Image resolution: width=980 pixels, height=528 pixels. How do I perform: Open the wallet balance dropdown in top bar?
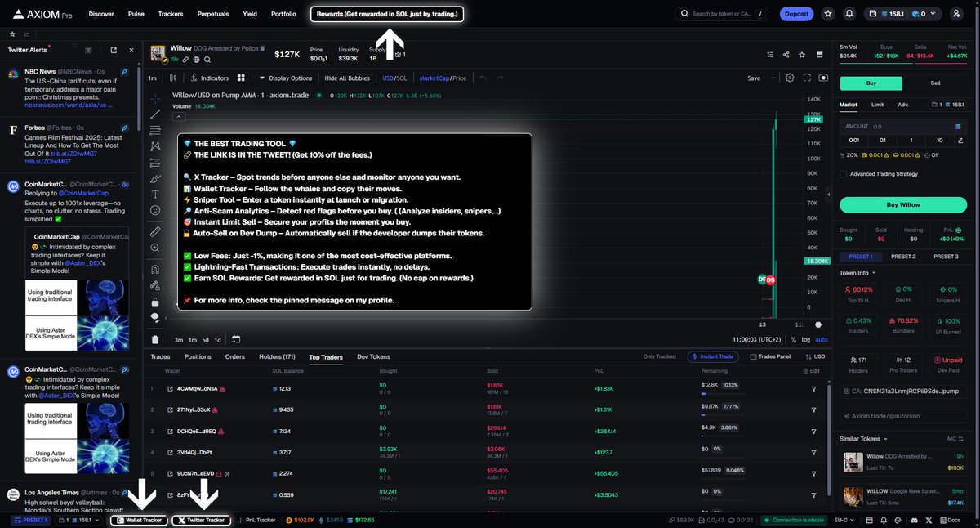[x=904, y=14]
